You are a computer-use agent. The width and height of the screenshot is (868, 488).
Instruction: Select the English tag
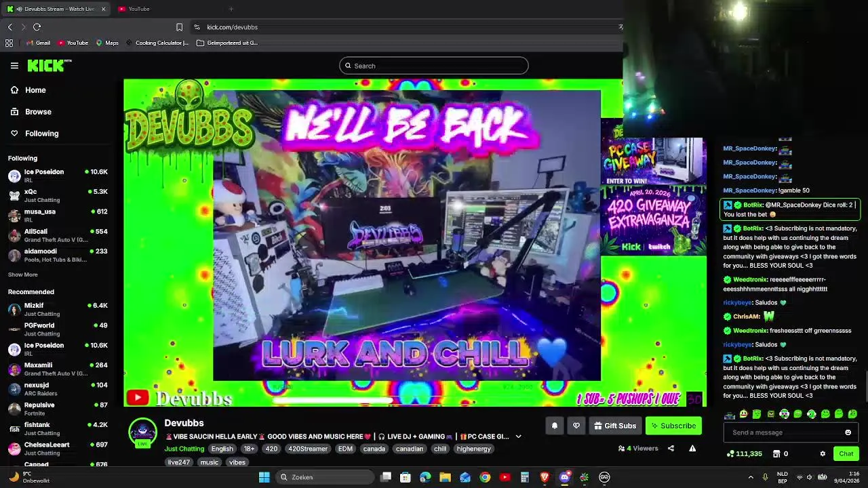click(222, 449)
